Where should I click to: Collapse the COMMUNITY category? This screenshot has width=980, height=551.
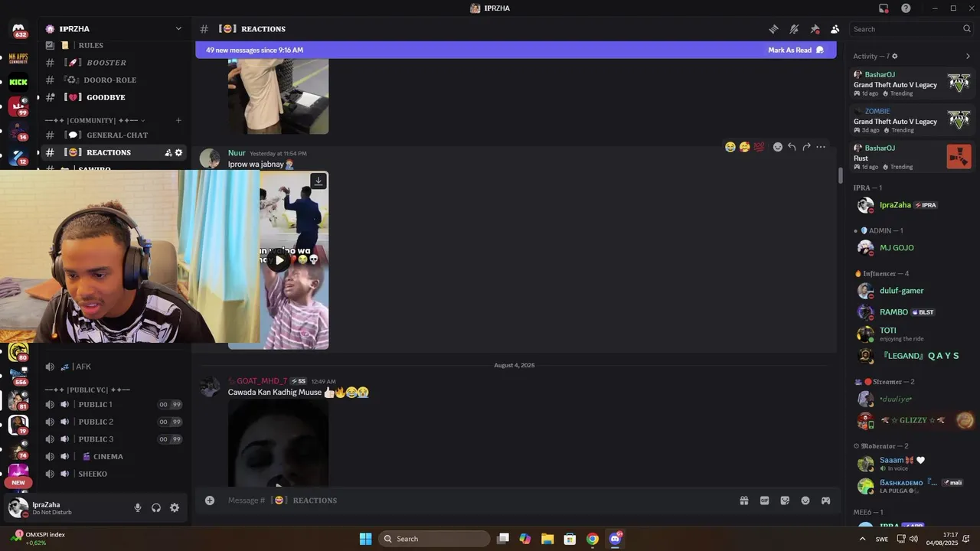pos(95,120)
